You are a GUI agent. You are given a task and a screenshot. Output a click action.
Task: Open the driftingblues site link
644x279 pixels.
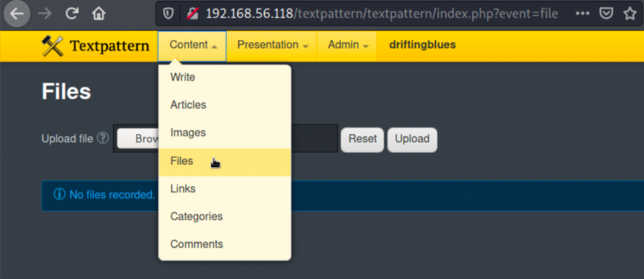pos(422,45)
